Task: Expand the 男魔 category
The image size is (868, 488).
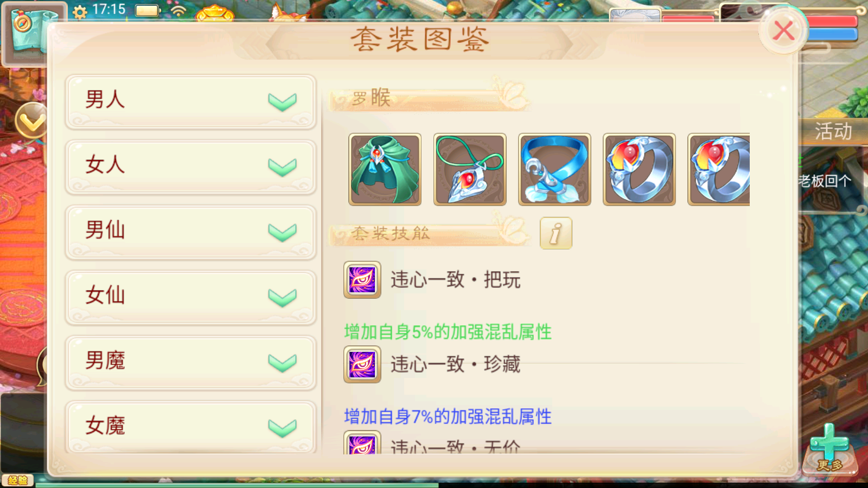Action: [x=190, y=362]
